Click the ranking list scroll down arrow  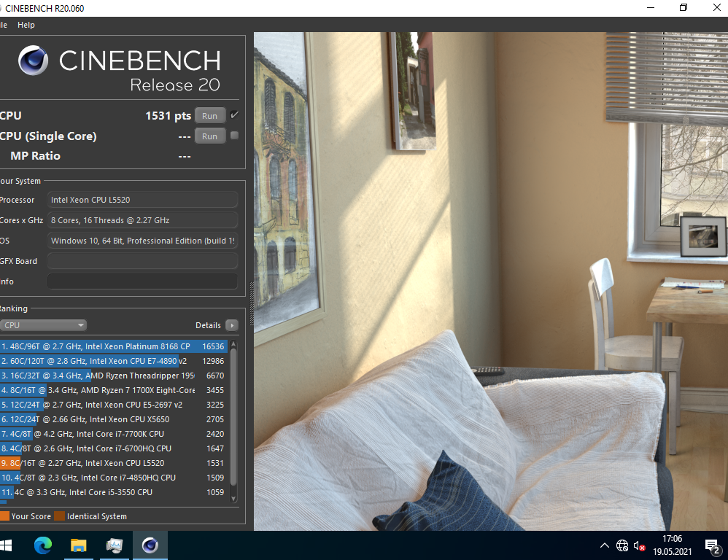coord(233,499)
